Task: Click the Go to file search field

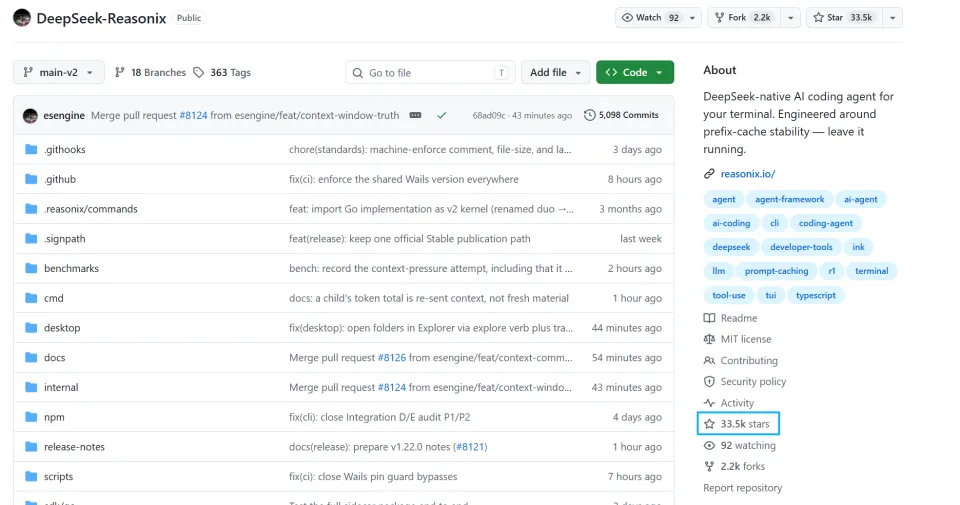Action: 430,72
